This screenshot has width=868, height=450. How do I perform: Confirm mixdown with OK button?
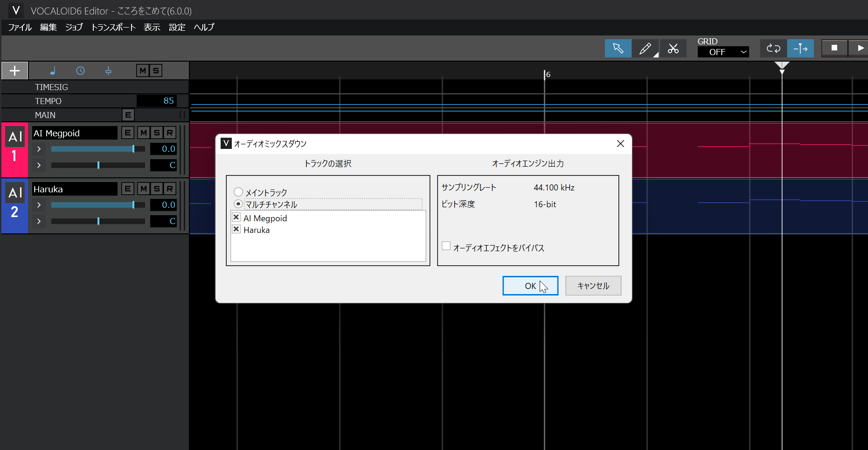(x=530, y=286)
